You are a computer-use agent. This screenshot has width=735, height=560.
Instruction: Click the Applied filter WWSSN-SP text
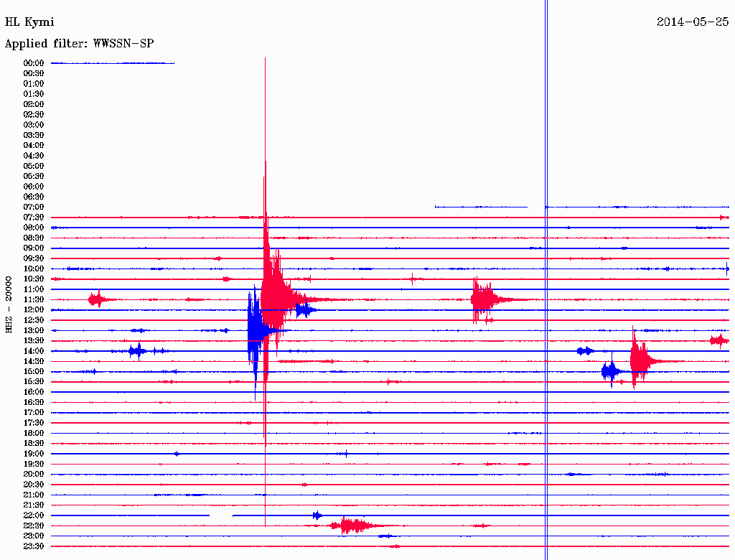tap(79, 44)
